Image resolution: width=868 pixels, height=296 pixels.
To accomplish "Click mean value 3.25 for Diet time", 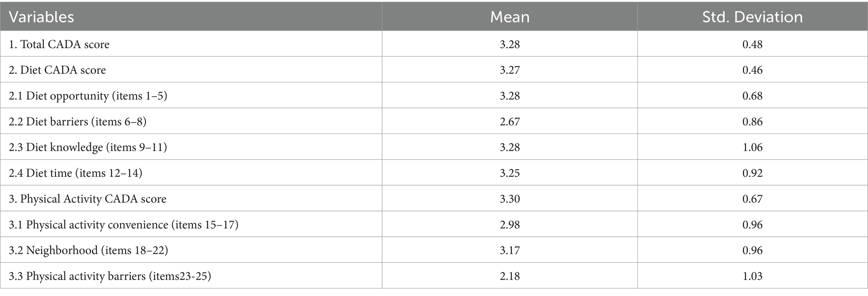I will [x=510, y=173].
